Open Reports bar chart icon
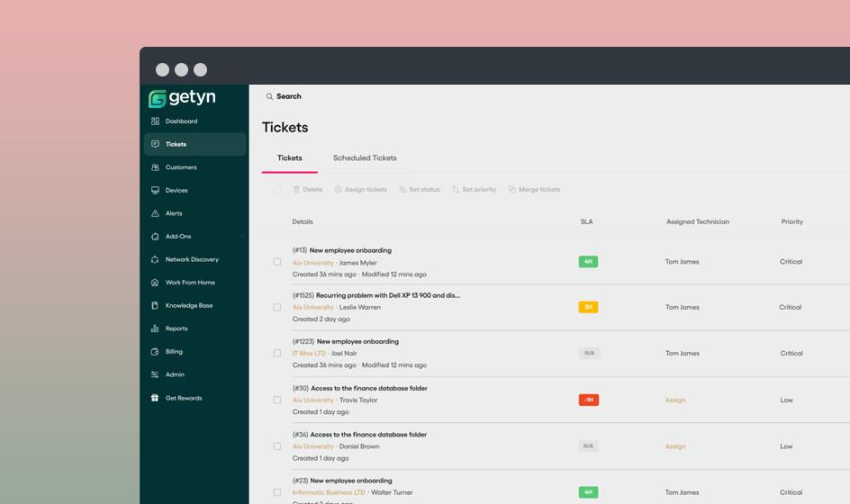The image size is (850, 504). coord(155,328)
